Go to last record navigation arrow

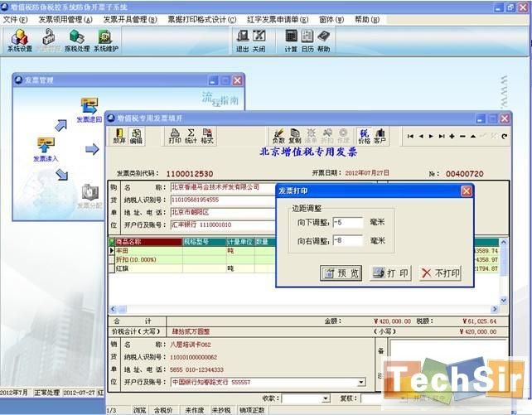(442, 137)
